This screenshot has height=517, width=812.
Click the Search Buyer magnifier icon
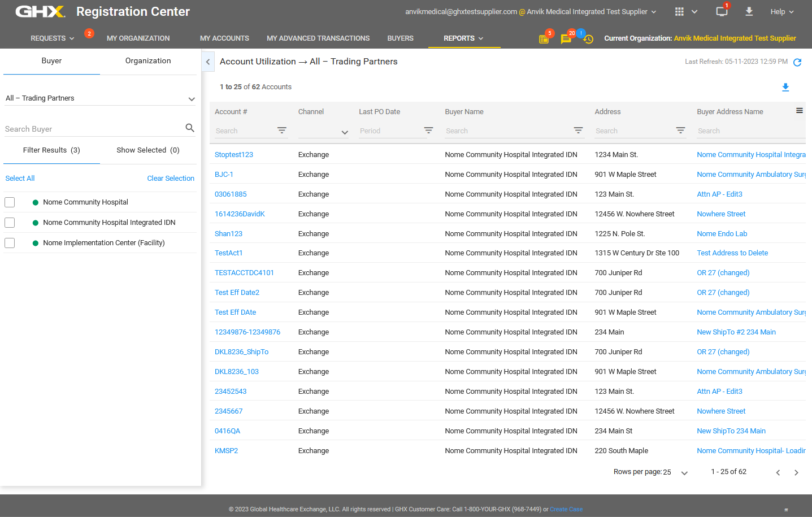[x=190, y=128]
